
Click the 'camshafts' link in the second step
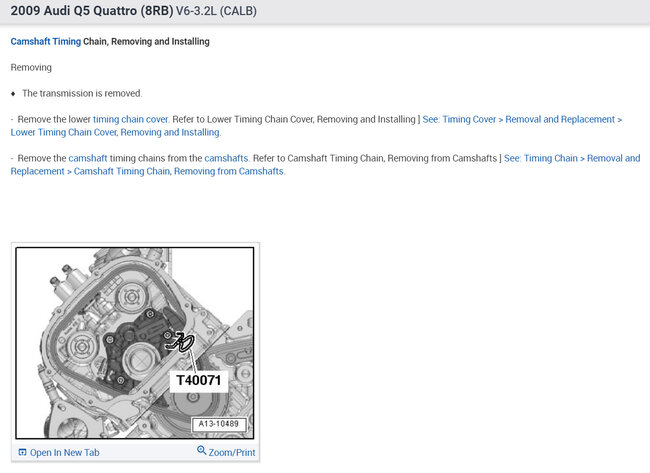[x=226, y=158]
